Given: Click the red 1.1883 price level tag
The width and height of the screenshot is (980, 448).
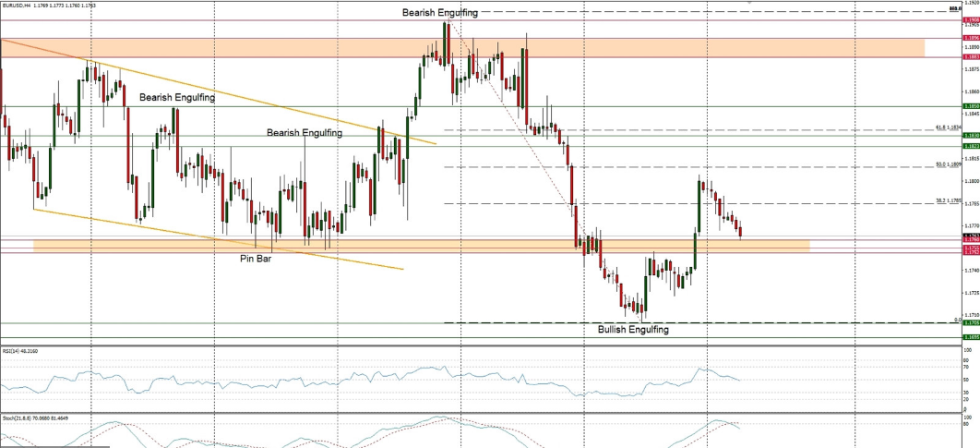Looking at the screenshot, I should tap(971, 56).
